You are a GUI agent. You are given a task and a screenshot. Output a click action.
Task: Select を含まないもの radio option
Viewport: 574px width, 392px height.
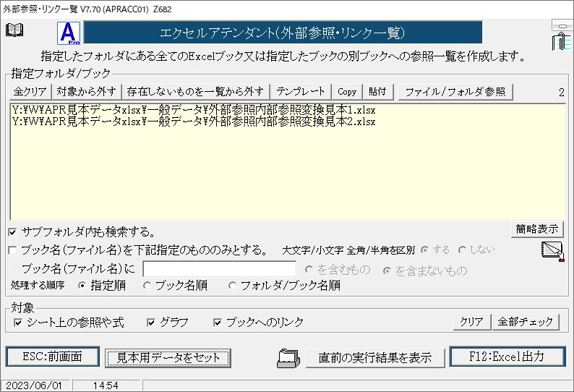point(387,270)
